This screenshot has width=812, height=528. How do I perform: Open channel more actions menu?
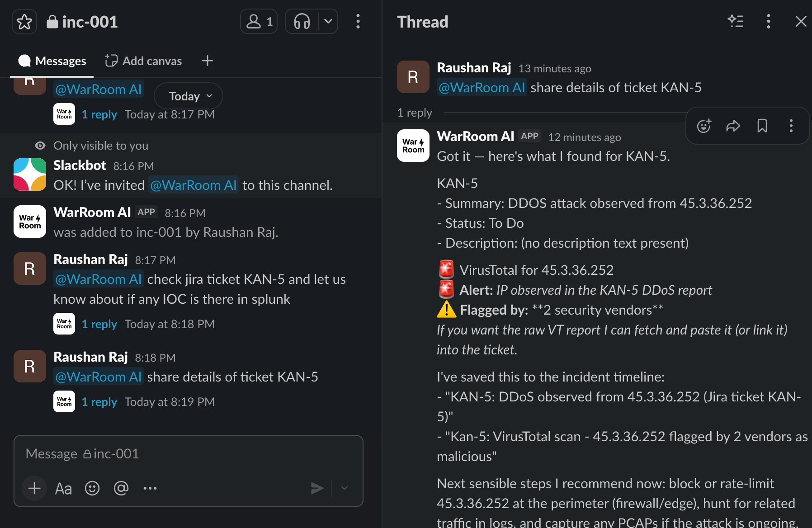coord(358,21)
